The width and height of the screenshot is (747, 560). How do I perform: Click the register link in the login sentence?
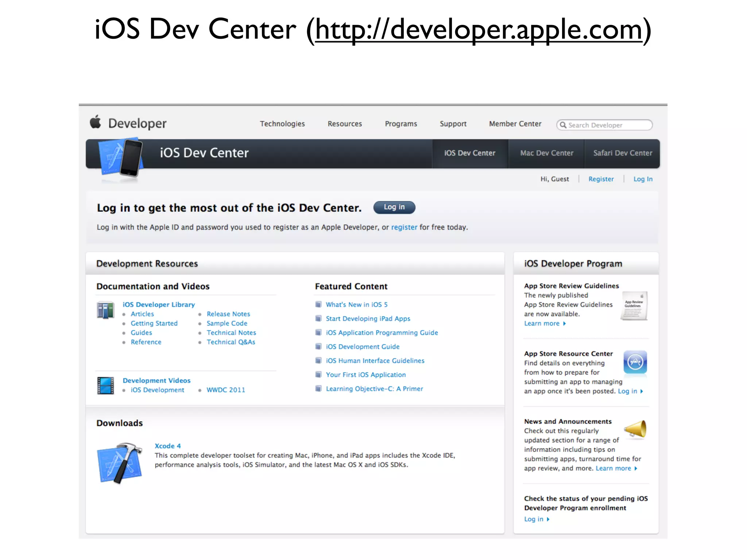click(404, 227)
